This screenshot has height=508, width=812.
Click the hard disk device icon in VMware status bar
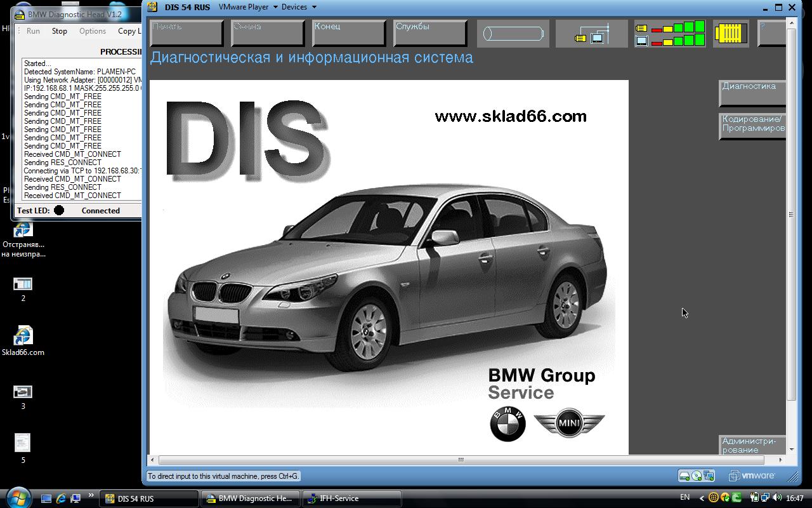[684, 476]
